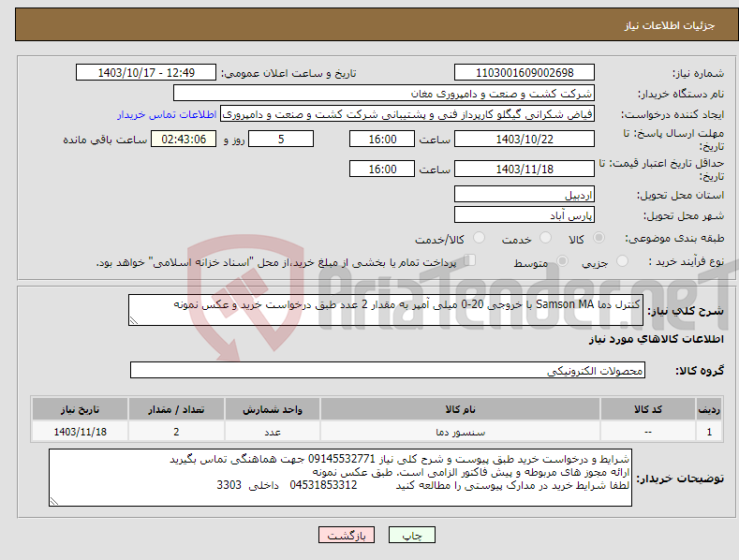Click the چاپ (print) button
The image size is (739, 560).
(x=411, y=535)
